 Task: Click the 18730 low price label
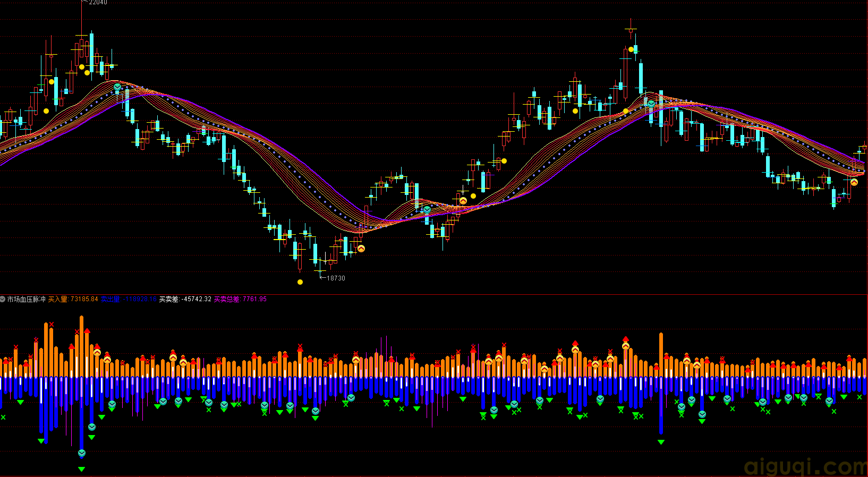pos(336,278)
